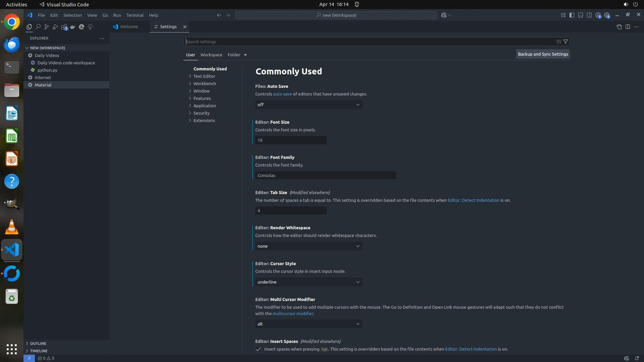The image size is (644, 362).
Task: Toggle the Primary Side Bar layout icon
Action: pos(572,15)
